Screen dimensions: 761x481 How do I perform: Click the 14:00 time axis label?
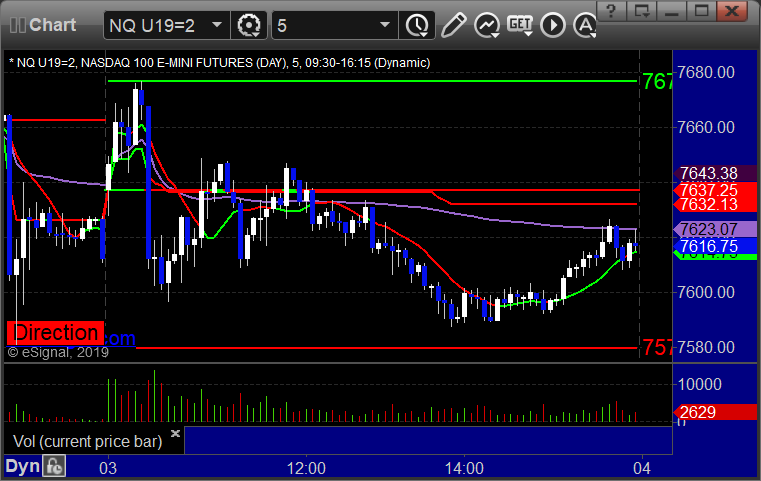(x=464, y=468)
